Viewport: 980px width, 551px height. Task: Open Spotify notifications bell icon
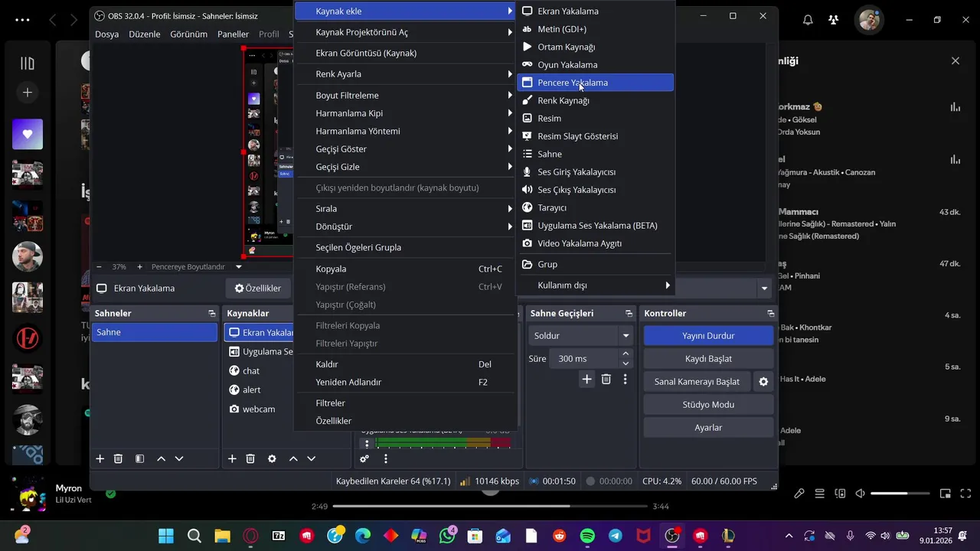pos(808,20)
